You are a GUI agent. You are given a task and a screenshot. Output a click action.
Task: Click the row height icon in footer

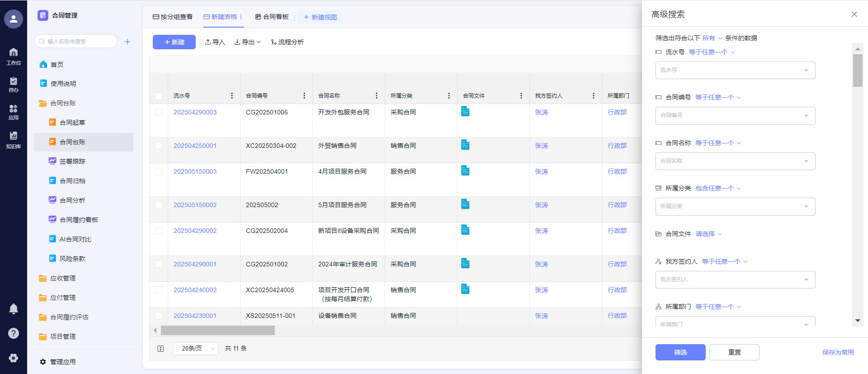(160, 349)
